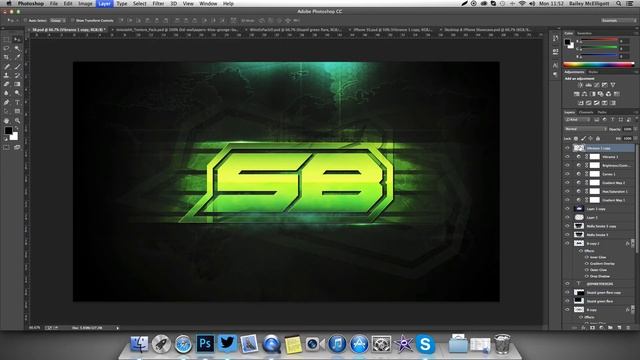This screenshot has height=360, width=640.
Task: Select the Eyedropper tool
Action: pos(17,58)
